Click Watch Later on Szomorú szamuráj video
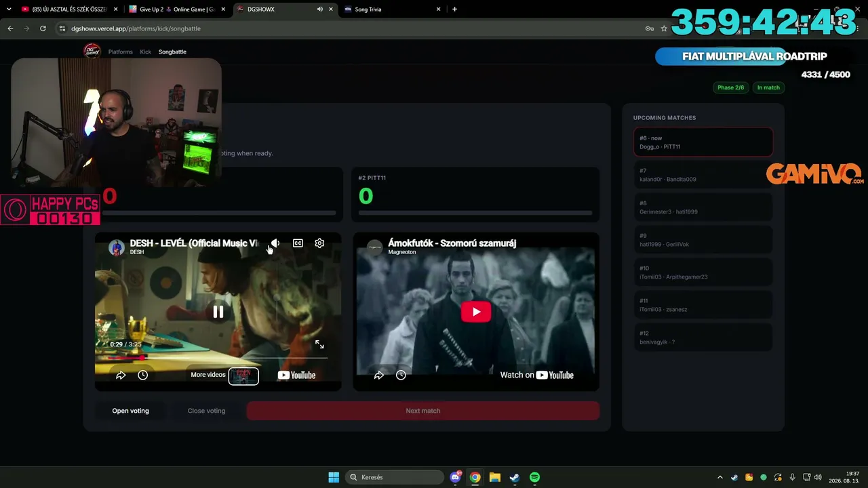Viewport: 868px width, 488px height. [401, 375]
